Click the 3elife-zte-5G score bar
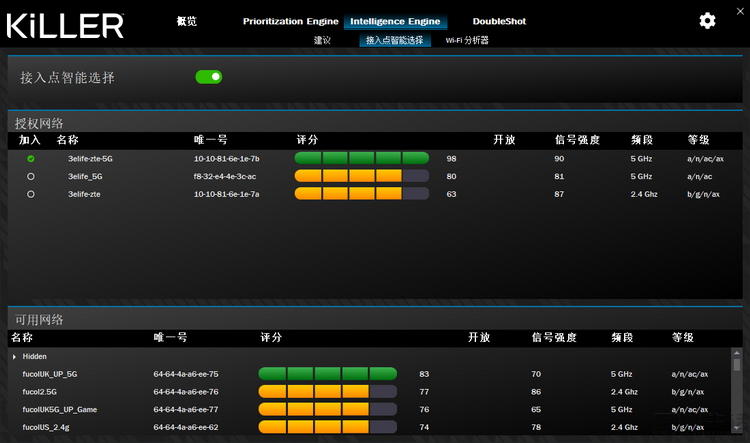 click(362, 158)
